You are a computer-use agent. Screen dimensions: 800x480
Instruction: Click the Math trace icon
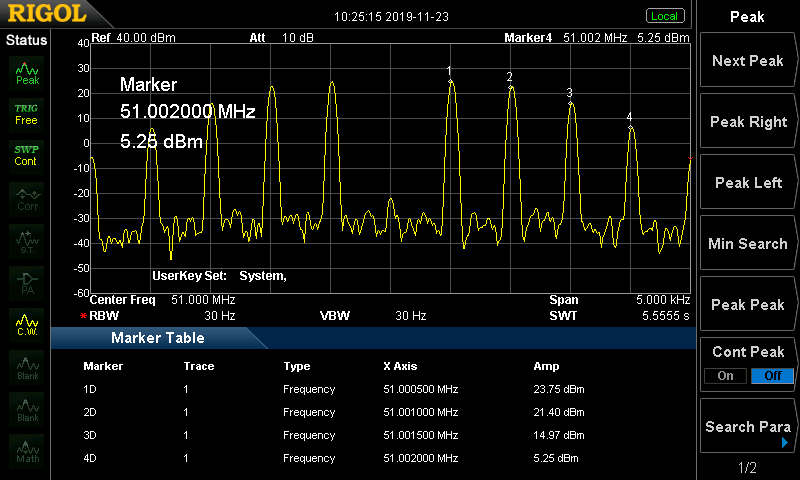coord(27,450)
